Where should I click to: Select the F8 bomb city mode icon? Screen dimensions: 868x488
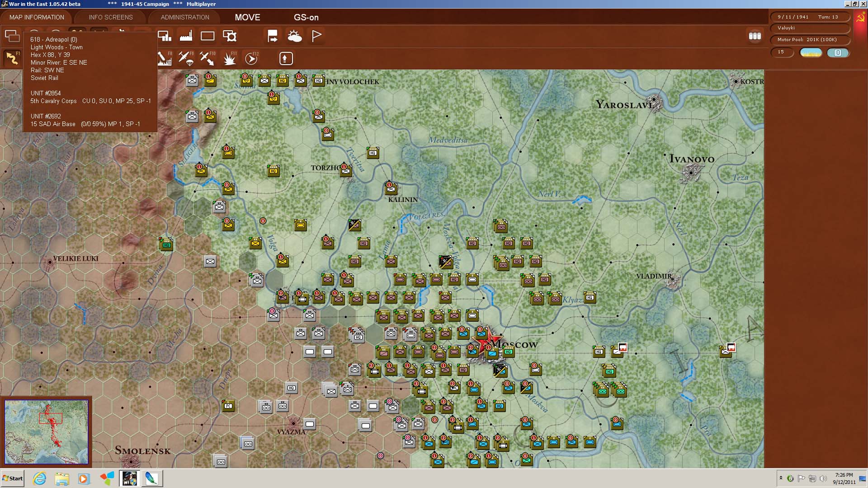tap(165, 58)
